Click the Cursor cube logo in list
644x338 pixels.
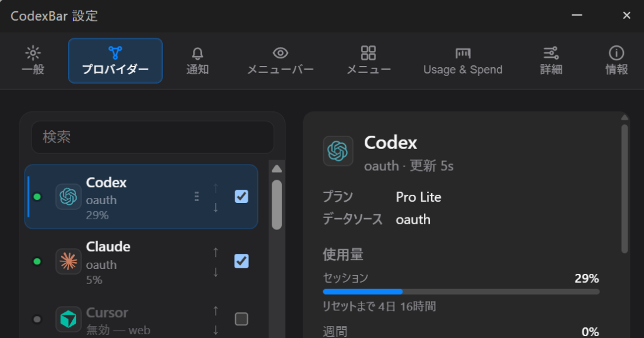[x=68, y=319]
